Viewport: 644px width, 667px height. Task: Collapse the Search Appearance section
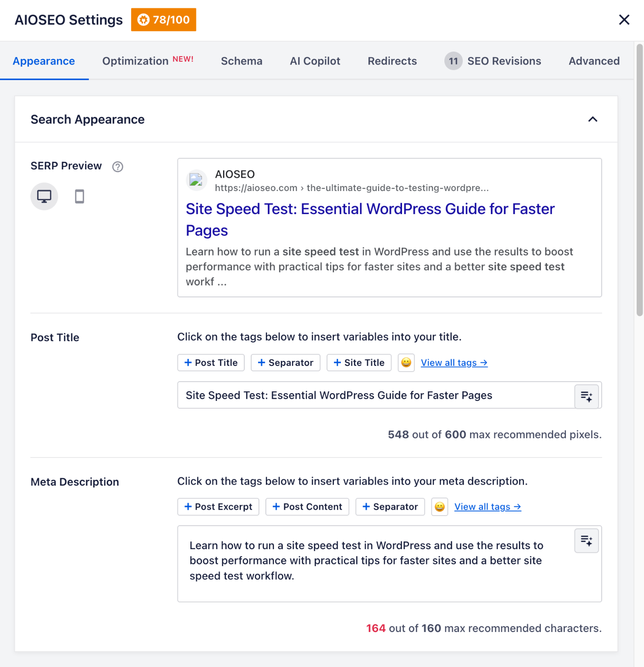click(x=593, y=119)
